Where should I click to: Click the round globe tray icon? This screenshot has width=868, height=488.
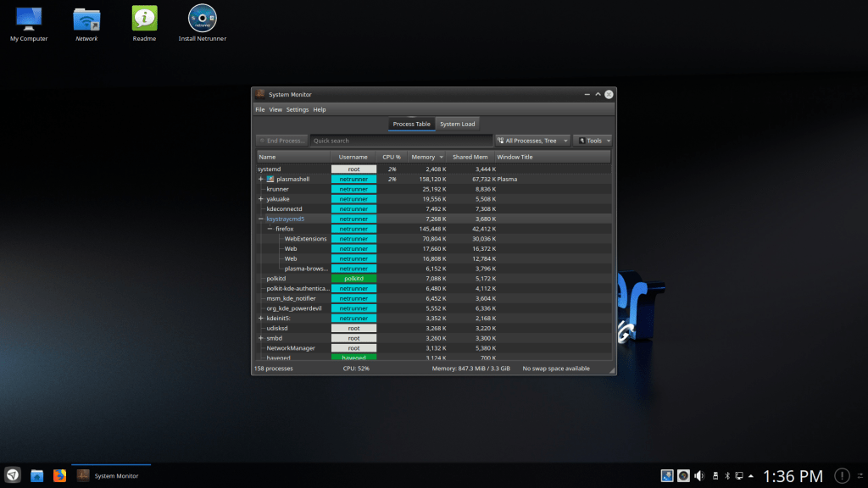[x=684, y=476]
